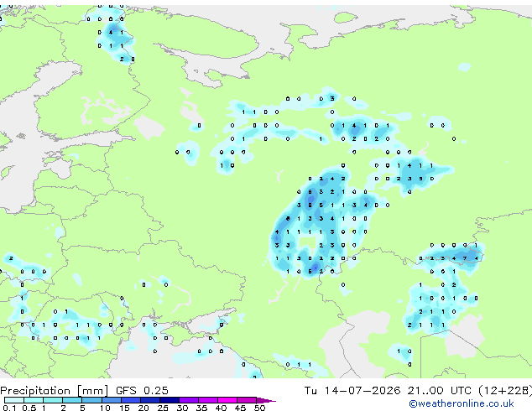Select the 40–45 mm magenta legend swatch
The image size is (532, 411).
[227, 400]
